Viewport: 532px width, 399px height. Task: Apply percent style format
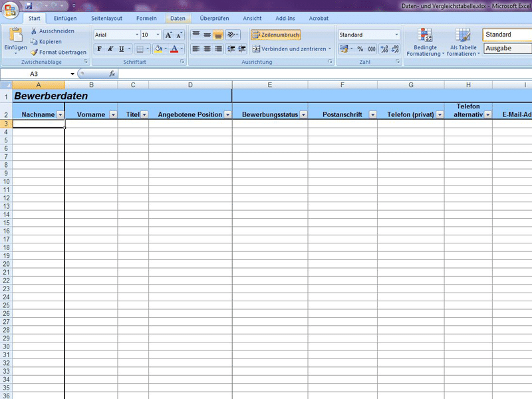[x=360, y=49]
